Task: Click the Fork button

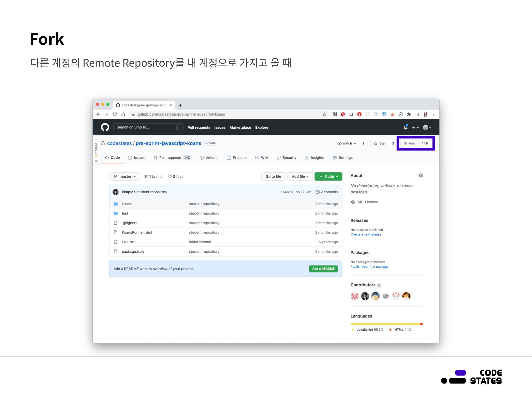Action: (410, 143)
